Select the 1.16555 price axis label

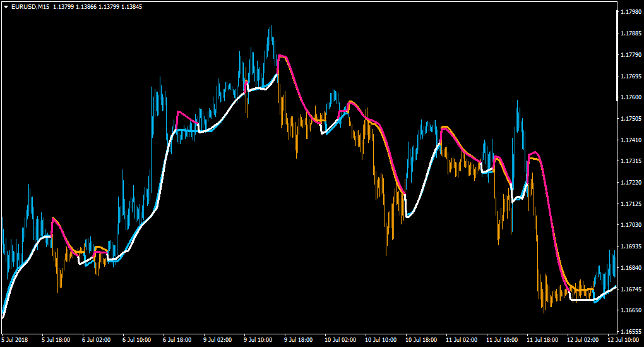click(x=631, y=331)
